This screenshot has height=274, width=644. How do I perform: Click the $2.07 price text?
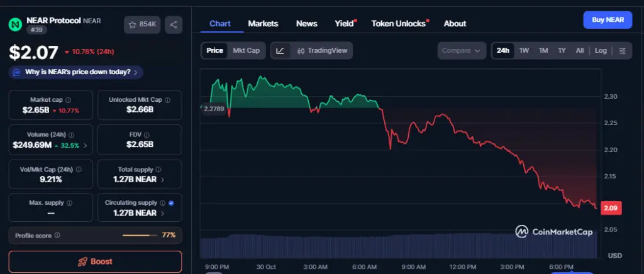(34, 53)
